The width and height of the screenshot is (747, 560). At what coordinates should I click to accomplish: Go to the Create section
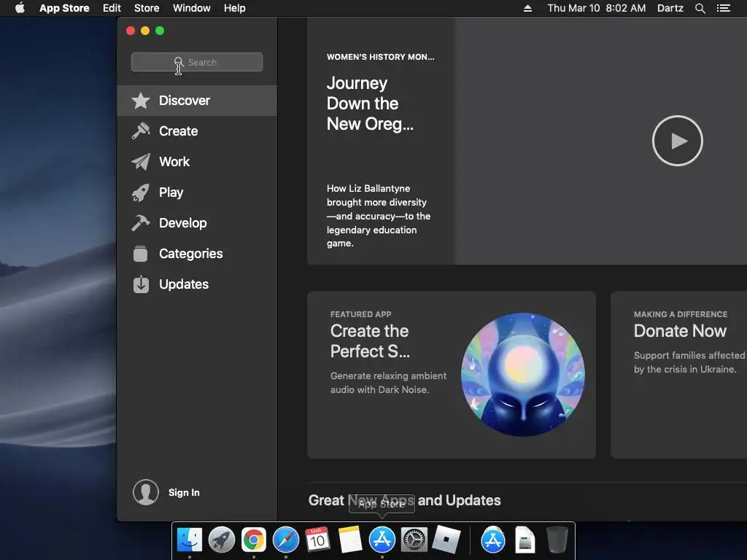(x=197, y=131)
